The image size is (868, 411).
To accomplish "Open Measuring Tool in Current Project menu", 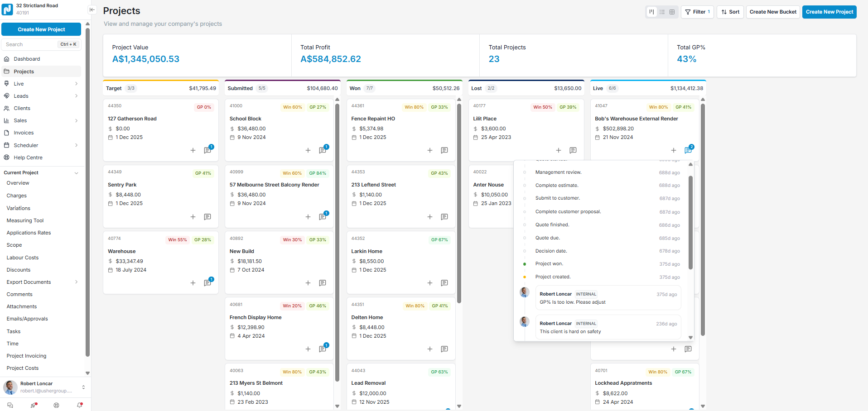I will pos(25,220).
